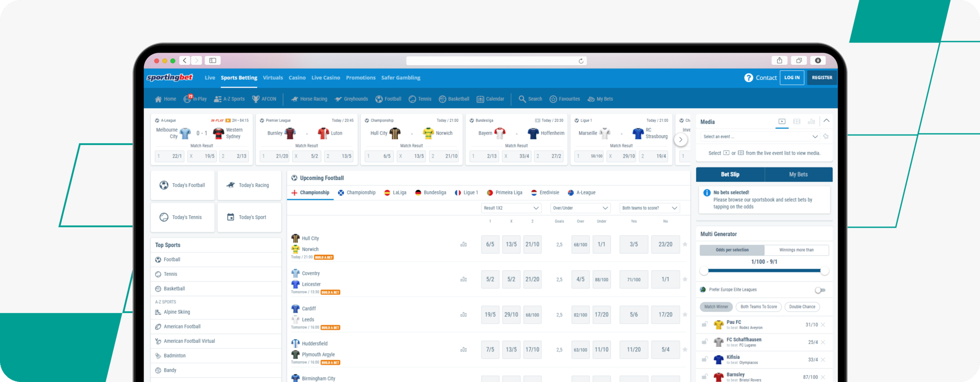This screenshot has width=980, height=382.
Task: Click browser forward arrow
Action: coord(196,61)
